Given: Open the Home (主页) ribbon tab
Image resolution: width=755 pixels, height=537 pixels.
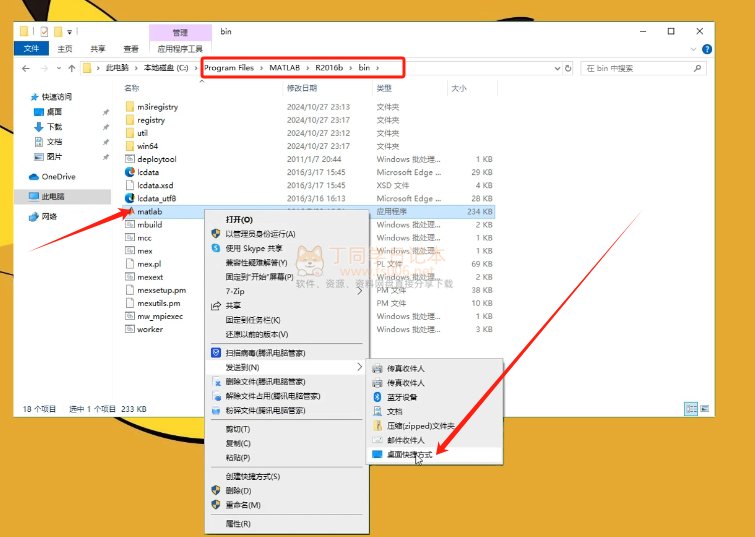Looking at the screenshot, I should 65,49.
